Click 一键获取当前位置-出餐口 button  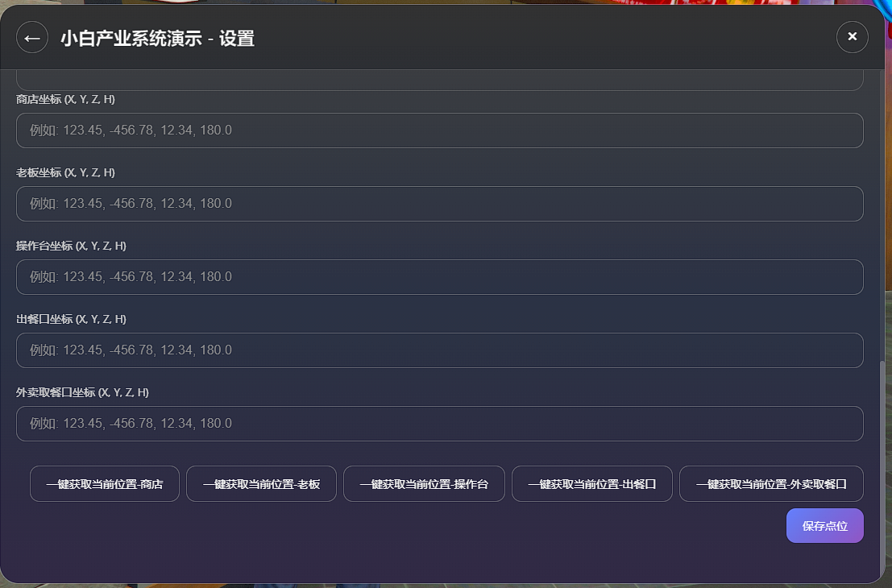pyautogui.click(x=592, y=484)
